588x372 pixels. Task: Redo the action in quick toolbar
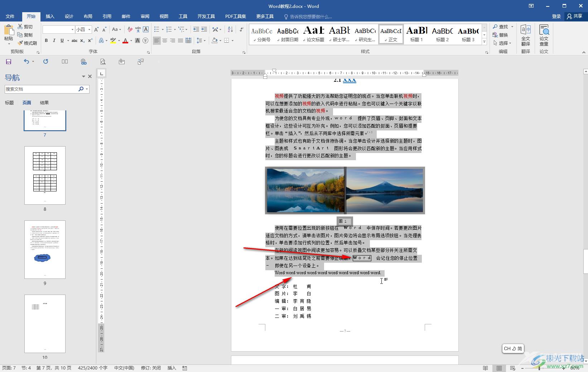(x=46, y=62)
